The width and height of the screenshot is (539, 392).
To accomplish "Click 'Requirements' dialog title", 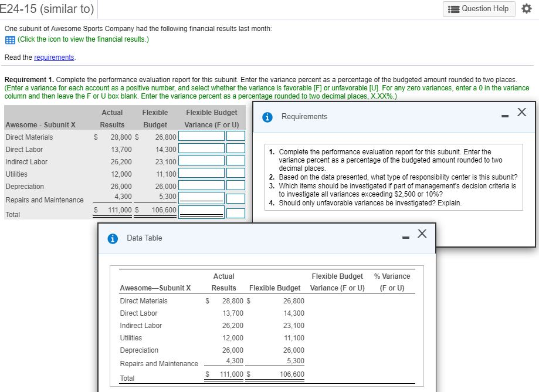I will click(304, 117).
